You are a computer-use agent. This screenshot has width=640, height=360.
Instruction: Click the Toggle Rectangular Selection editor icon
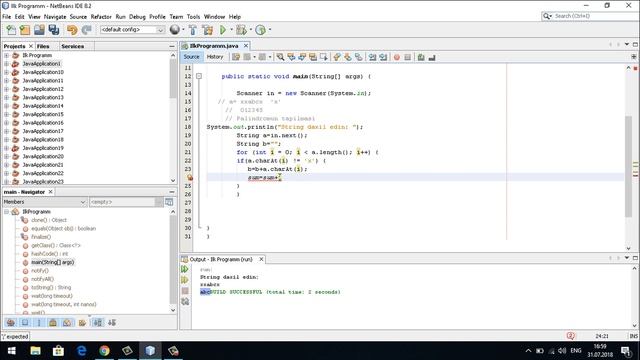click(324, 57)
